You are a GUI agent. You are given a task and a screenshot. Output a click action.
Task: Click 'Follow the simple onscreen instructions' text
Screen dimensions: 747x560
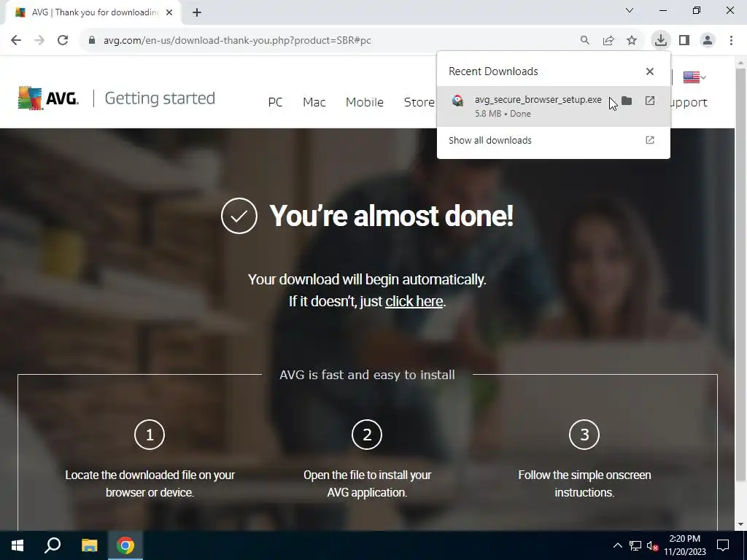coord(584,484)
